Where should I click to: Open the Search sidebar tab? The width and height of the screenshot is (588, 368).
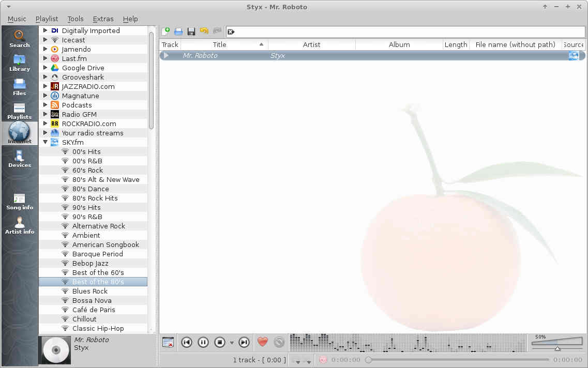click(19, 39)
